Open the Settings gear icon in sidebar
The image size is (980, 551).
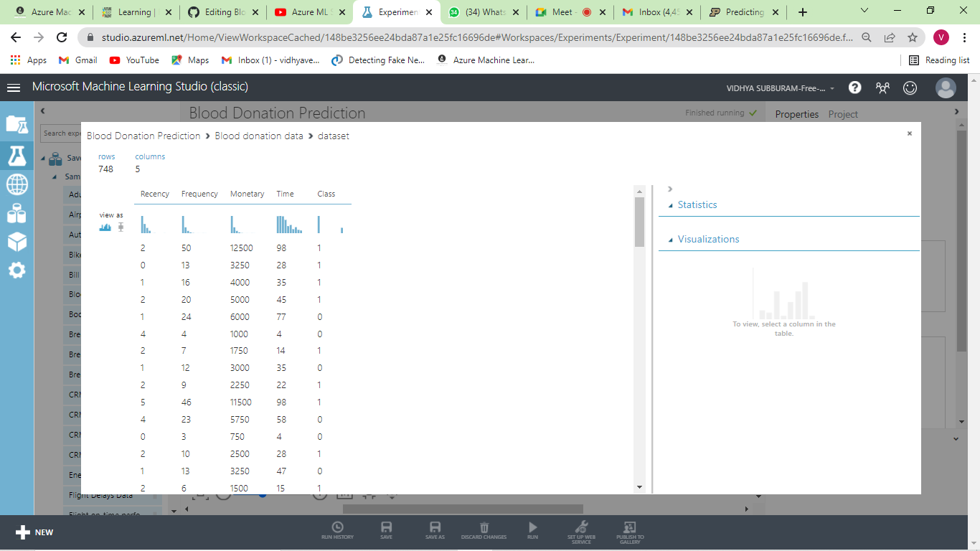tap(17, 270)
